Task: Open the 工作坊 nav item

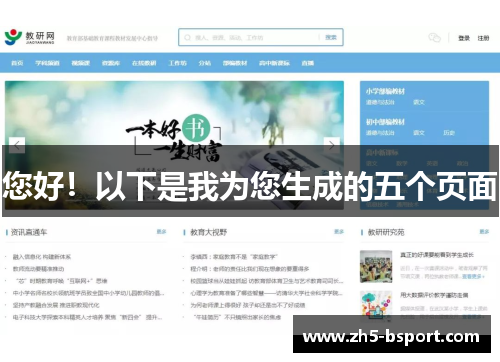Action: coord(177,63)
